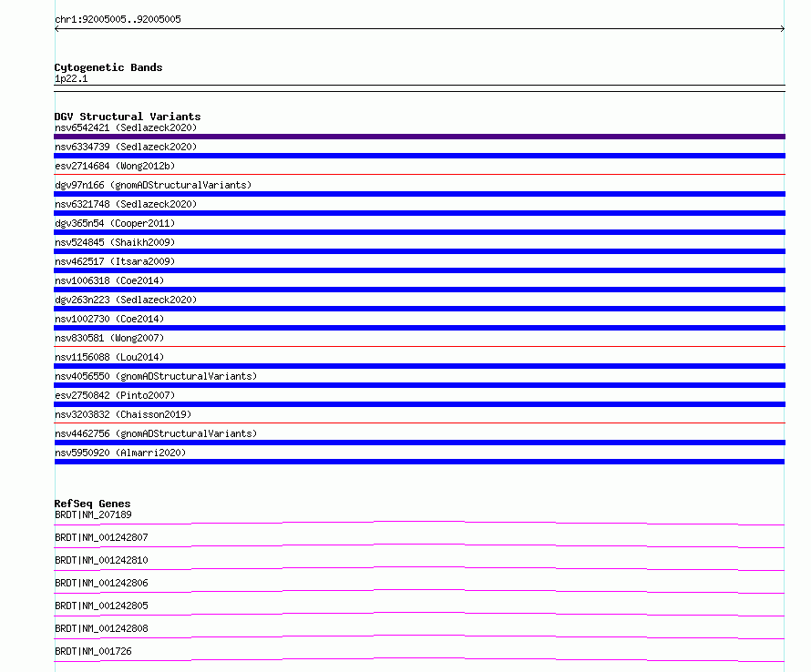The width and height of the screenshot is (811, 672).
Task: Click the magenta gene line under BRDT|NM_001242805
Action: (x=419, y=614)
